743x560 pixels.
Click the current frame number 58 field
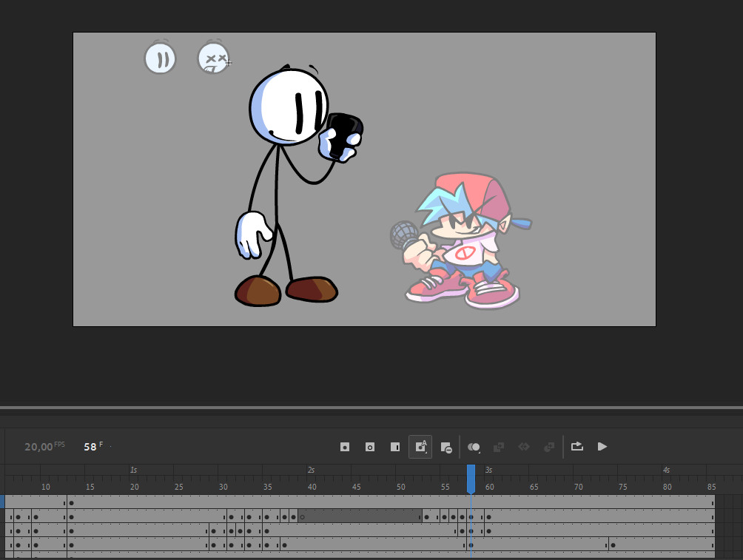tap(90, 447)
